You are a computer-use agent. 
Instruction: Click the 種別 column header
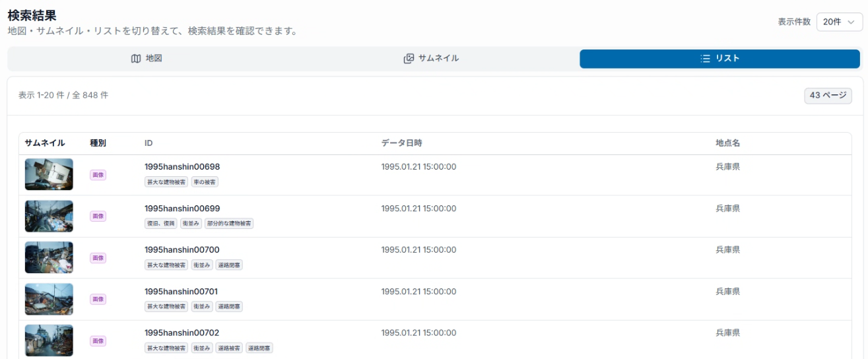[98, 143]
